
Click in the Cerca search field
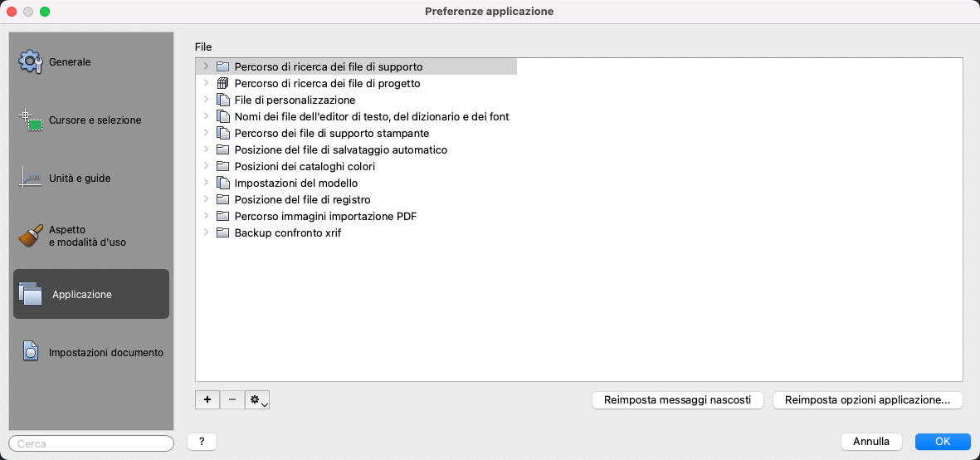(x=91, y=443)
